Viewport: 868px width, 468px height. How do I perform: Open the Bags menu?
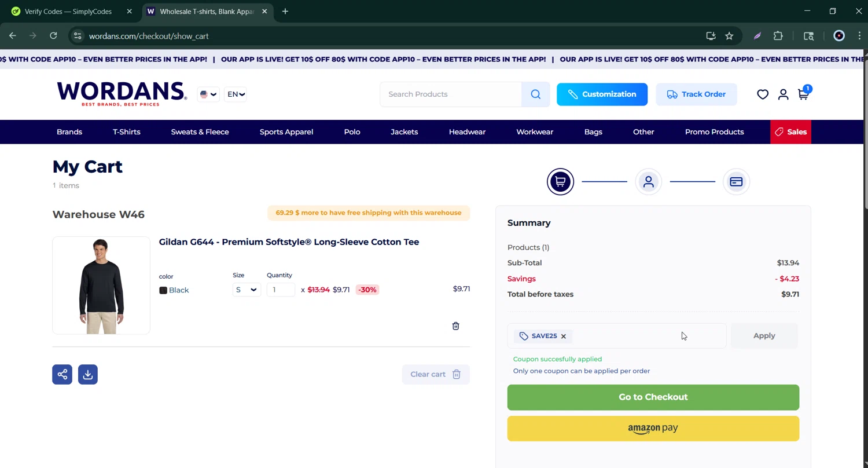593,132
